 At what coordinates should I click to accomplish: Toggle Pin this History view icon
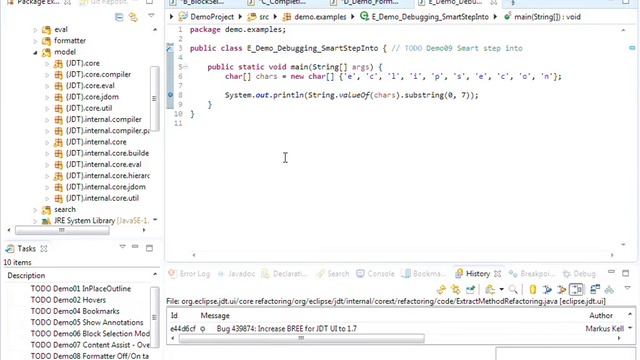470,290
